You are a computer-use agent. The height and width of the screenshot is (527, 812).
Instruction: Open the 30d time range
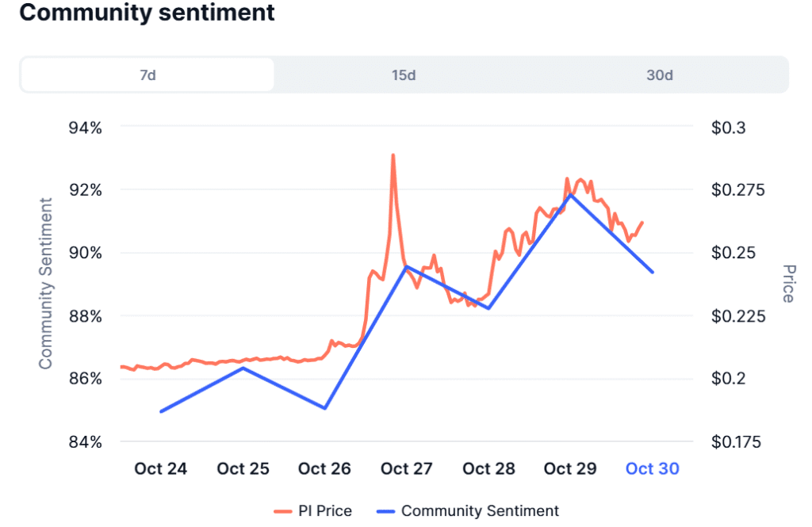pyautogui.click(x=661, y=75)
